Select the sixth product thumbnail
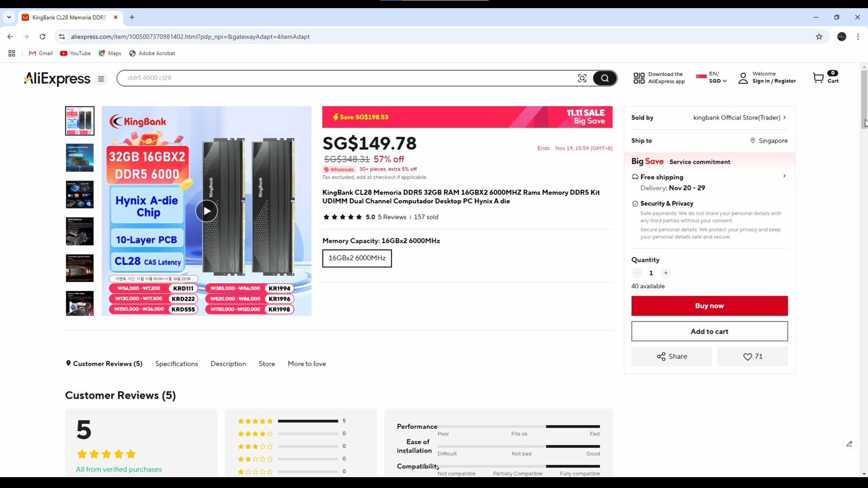The height and width of the screenshot is (488, 868). 80,303
